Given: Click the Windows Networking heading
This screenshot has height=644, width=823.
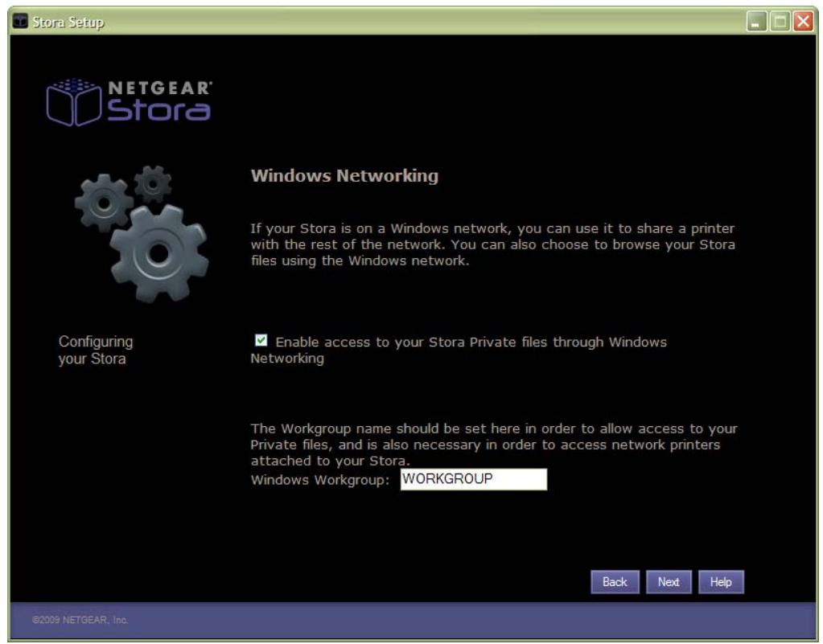Looking at the screenshot, I should (344, 176).
